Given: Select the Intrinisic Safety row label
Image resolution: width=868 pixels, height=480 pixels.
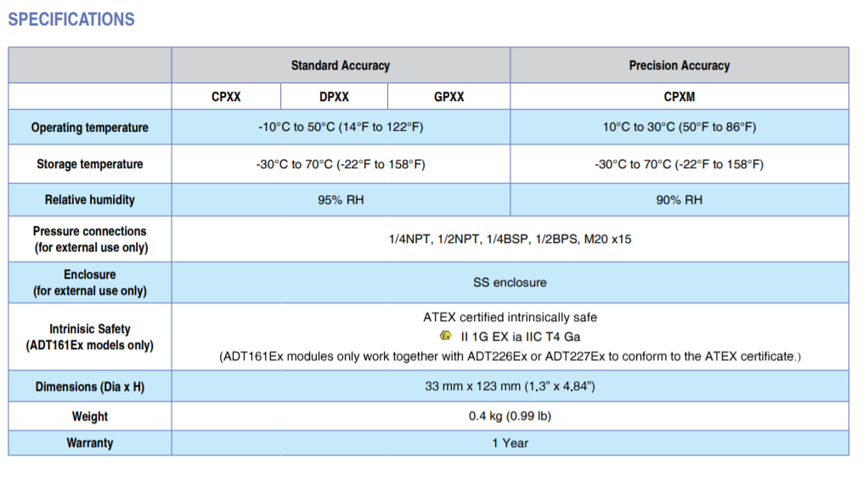Looking at the screenshot, I should point(90,336).
